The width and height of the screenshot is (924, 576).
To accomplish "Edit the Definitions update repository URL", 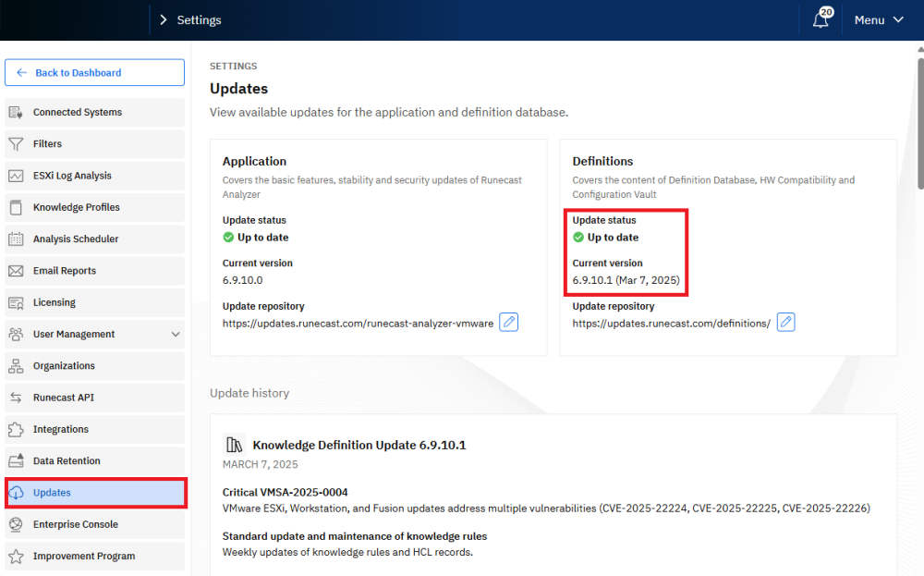I will tap(785, 322).
